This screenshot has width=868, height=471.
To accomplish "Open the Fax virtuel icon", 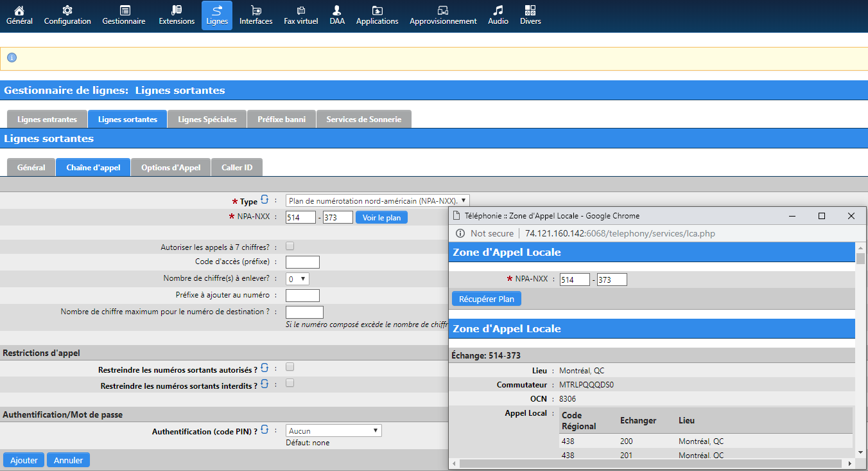I will coord(300,15).
